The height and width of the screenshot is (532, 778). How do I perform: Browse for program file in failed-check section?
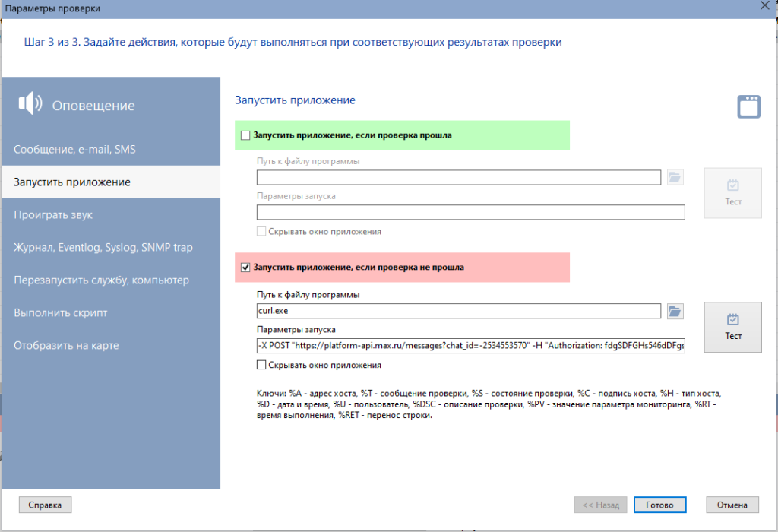[675, 311]
